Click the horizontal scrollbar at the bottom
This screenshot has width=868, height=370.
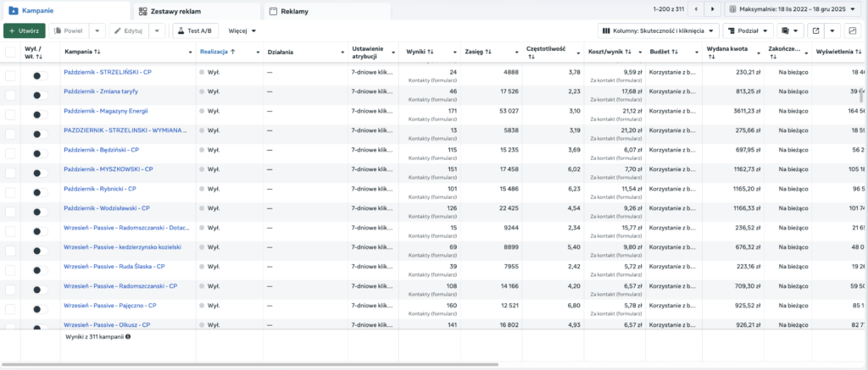(250, 364)
